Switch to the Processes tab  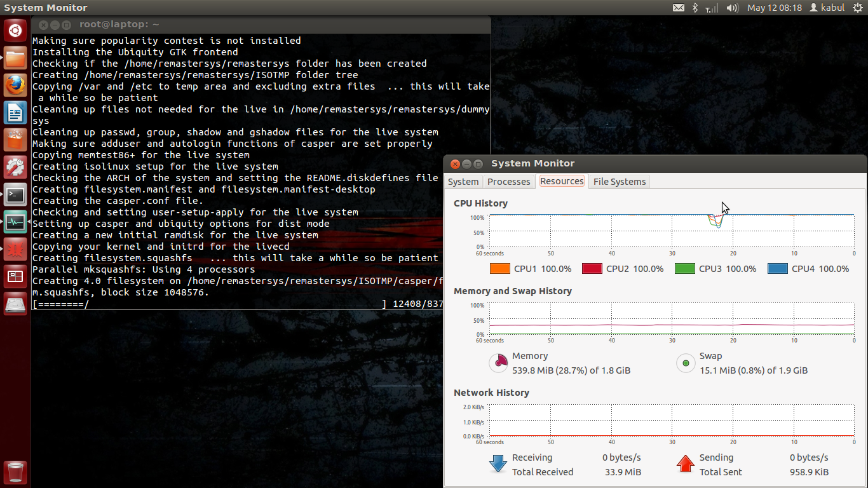click(x=508, y=182)
